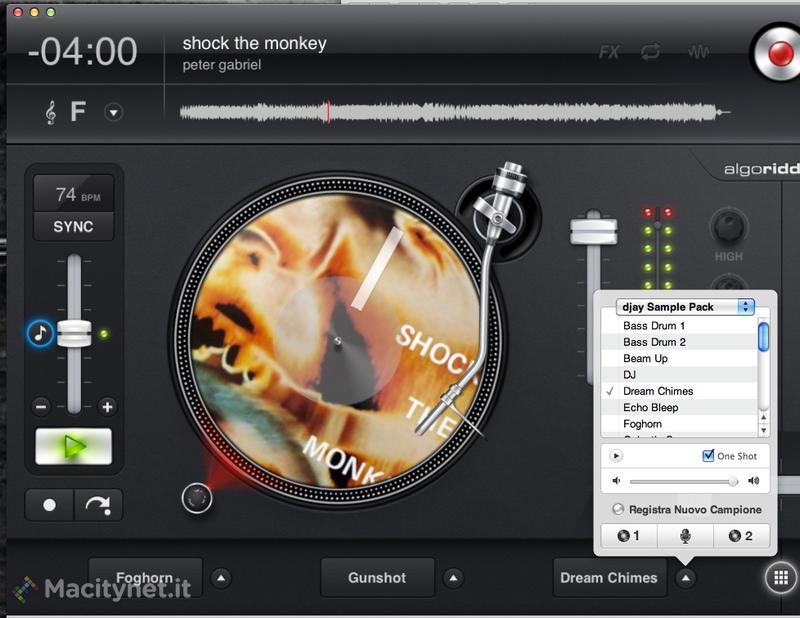This screenshot has height=618, width=800.
Task: Decrease tempo with minus button
Action: pos(41,407)
